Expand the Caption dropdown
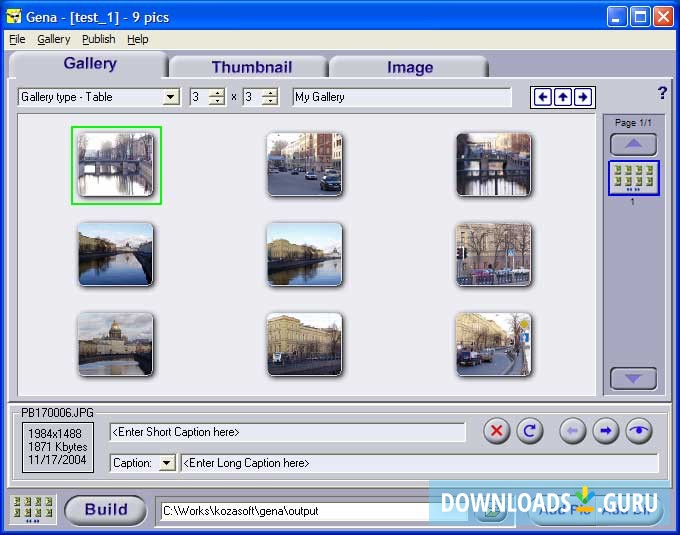Screen dimensions: 680x535 pyautogui.click(x=167, y=463)
